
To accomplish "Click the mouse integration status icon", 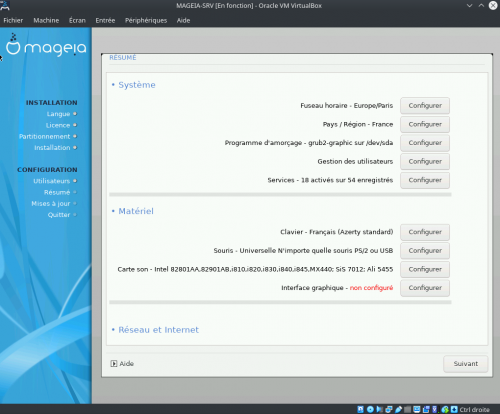I will click(x=445, y=409).
